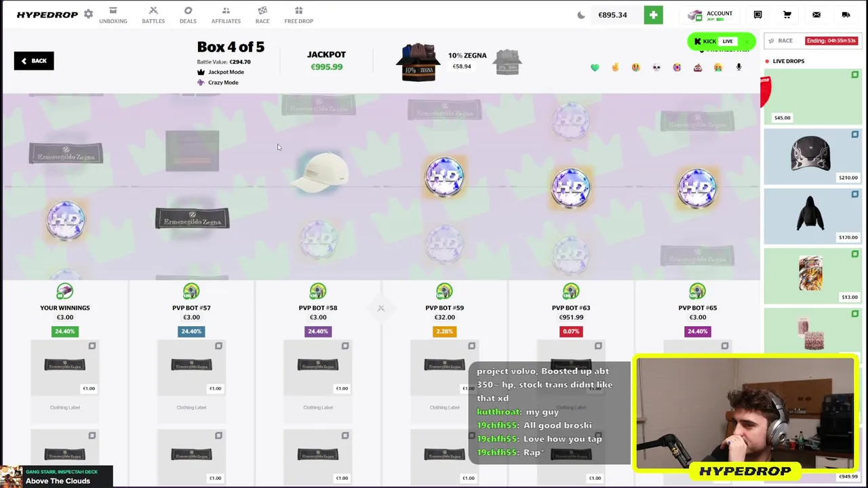Image resolution: width=868 pixels, height=488 pixels.
Task: Click the 2.28% badge of Bot #59
Action: tap(444, 331)
